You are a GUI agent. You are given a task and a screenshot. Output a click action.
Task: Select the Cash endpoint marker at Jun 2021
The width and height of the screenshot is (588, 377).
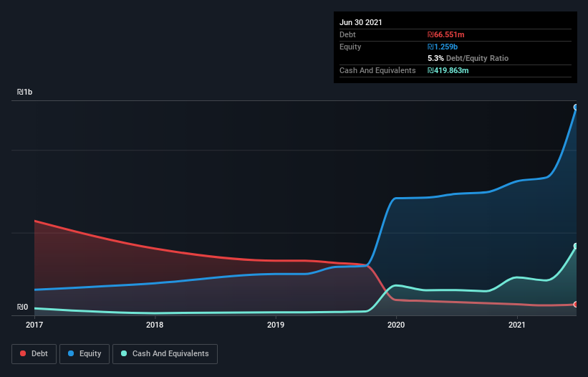[x=576, y=246]
